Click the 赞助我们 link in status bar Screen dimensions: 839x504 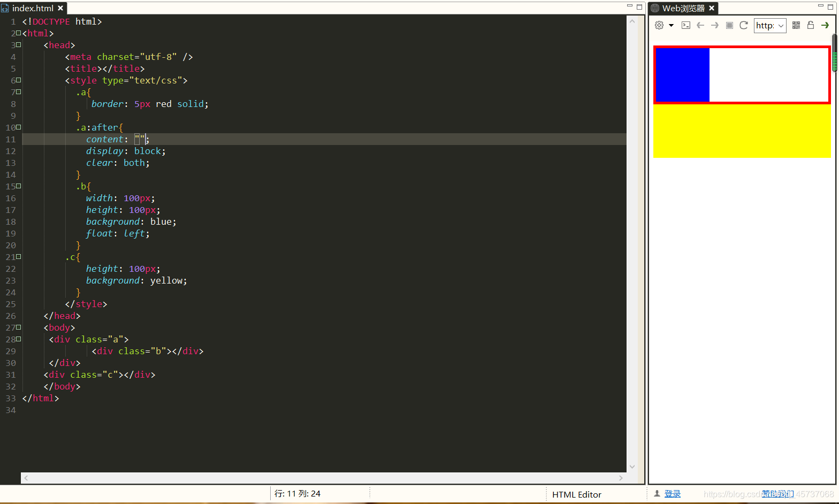(x=779, y=494)
